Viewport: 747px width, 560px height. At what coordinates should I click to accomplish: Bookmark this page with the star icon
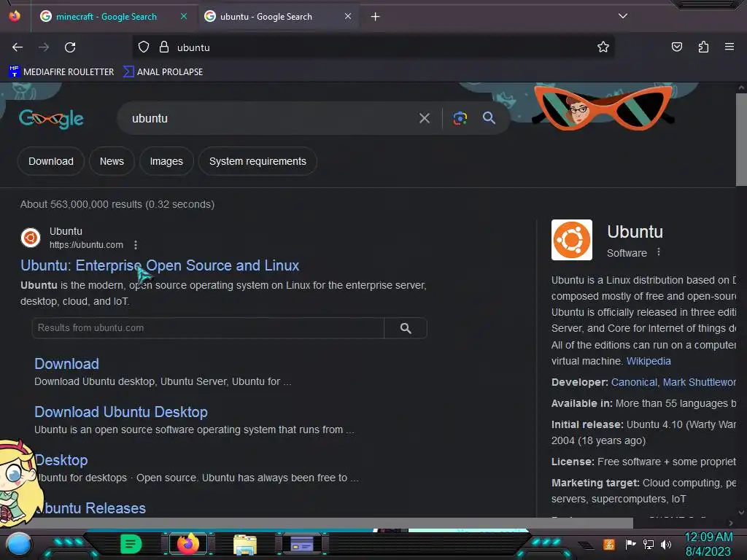[x=603, y=47]
